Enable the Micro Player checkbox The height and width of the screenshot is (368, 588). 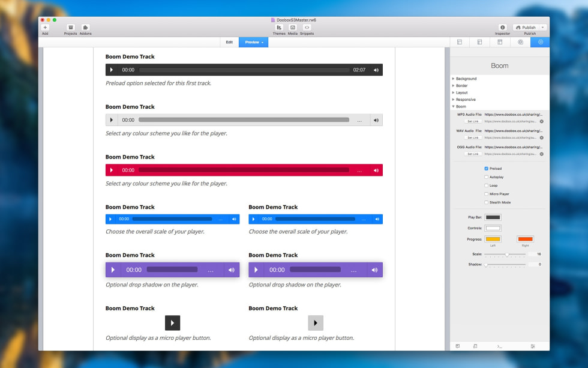point(487,194)
